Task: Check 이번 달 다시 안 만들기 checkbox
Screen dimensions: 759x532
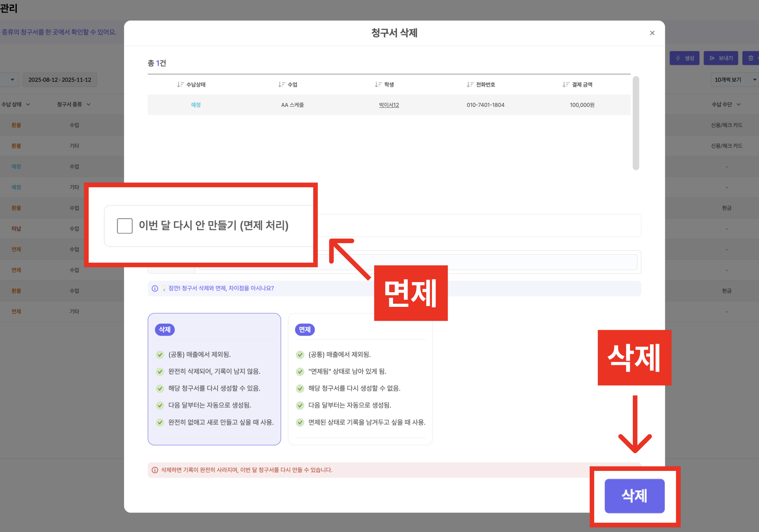Action: coord(125,226)
